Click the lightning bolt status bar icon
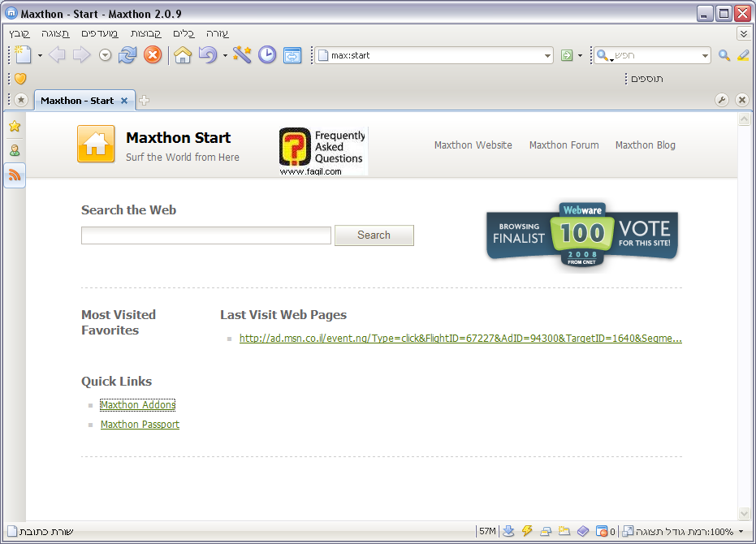The width and height of the screenshot is (756, 544). [x=527, y=531]
